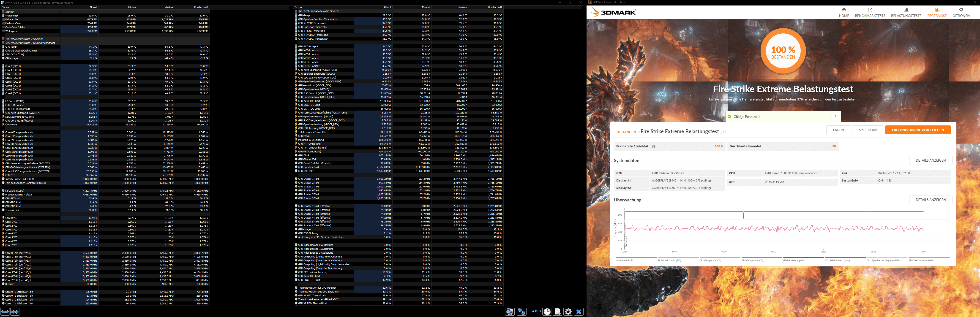
Task: Close sensors with the blue X icon in HWiNFO
Action: pos(579,312)
